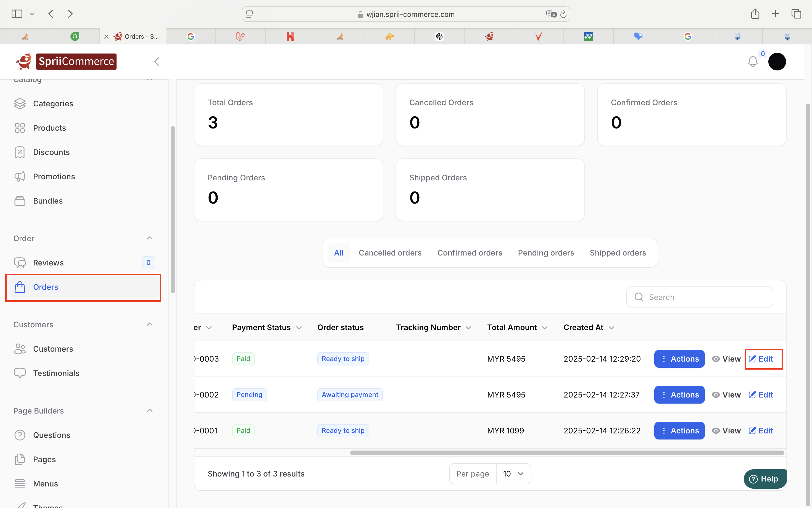Switch to the Pending orders tab
Image resolution: width=812 pixels, height=508 pixels.
[x=546, y=253]
